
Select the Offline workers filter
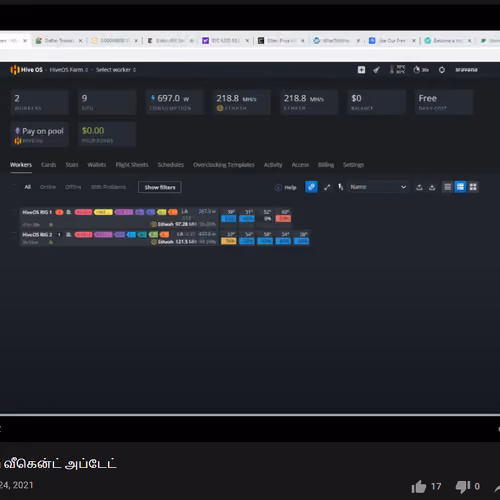click(x=73, y=187)
